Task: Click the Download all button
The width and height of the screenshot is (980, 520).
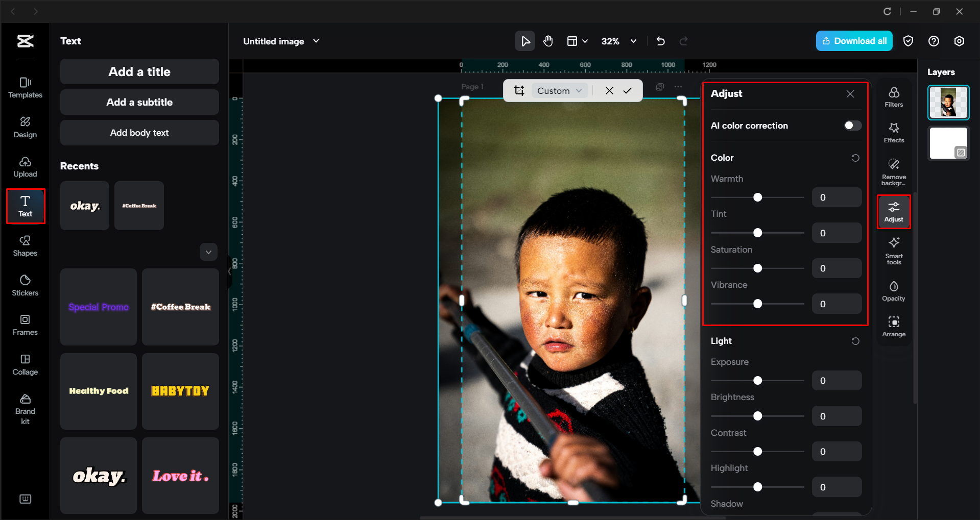Action: [853, 41]
